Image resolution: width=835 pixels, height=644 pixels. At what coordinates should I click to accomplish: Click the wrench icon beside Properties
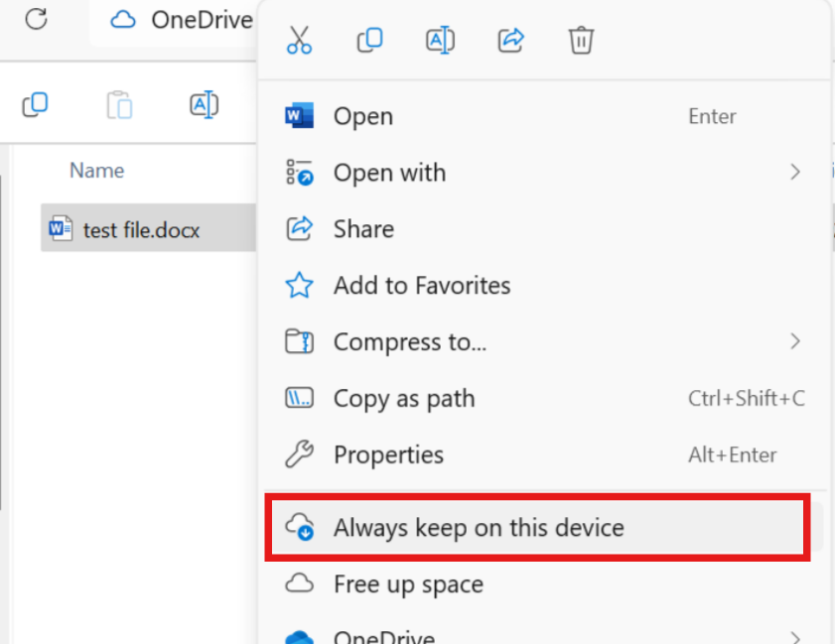(299, 454)
